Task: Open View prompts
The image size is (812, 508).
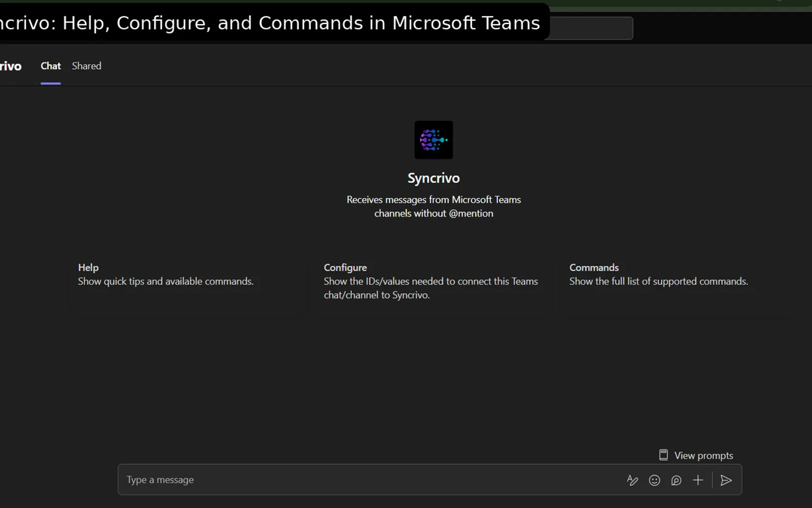Action: tap(696, 455)
